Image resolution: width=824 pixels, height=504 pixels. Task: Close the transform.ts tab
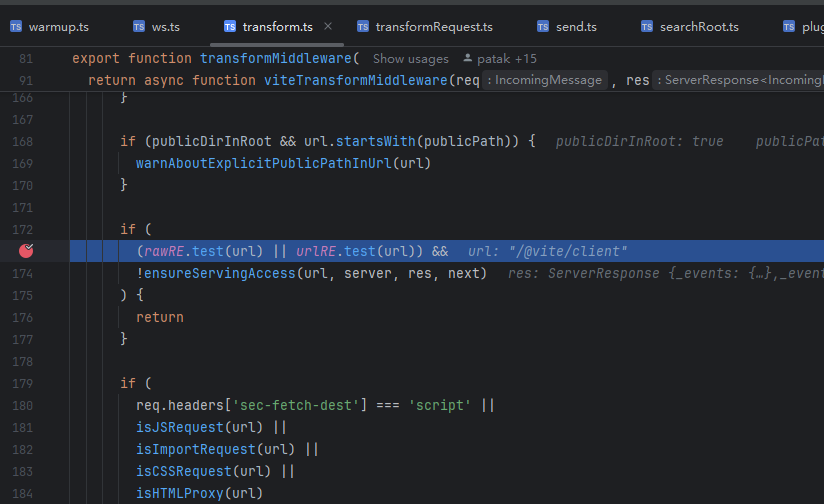328,26
